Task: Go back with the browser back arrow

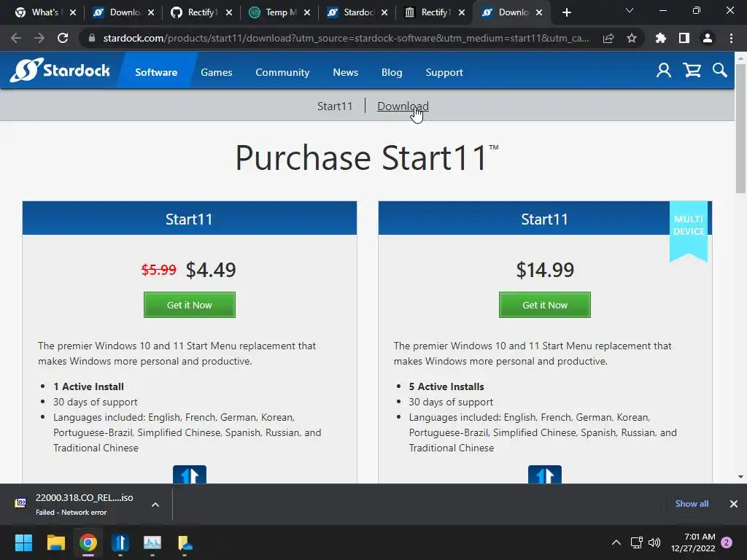Action: [x=16, y=38]
